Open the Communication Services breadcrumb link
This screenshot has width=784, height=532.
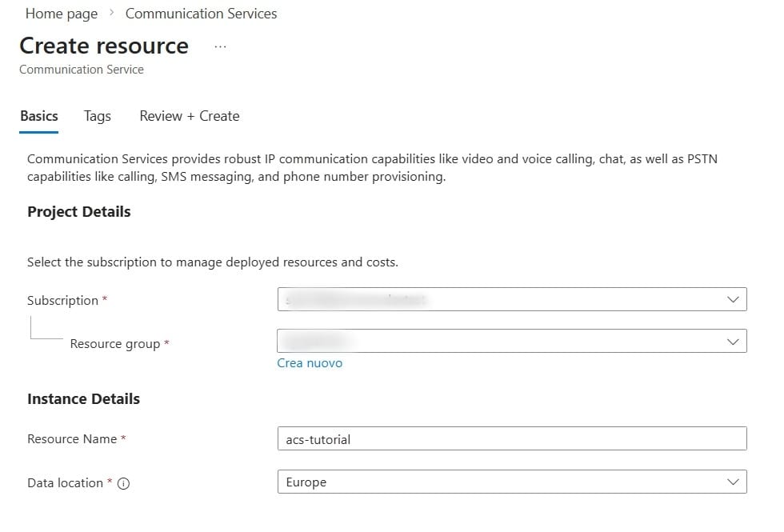(201, 14)
